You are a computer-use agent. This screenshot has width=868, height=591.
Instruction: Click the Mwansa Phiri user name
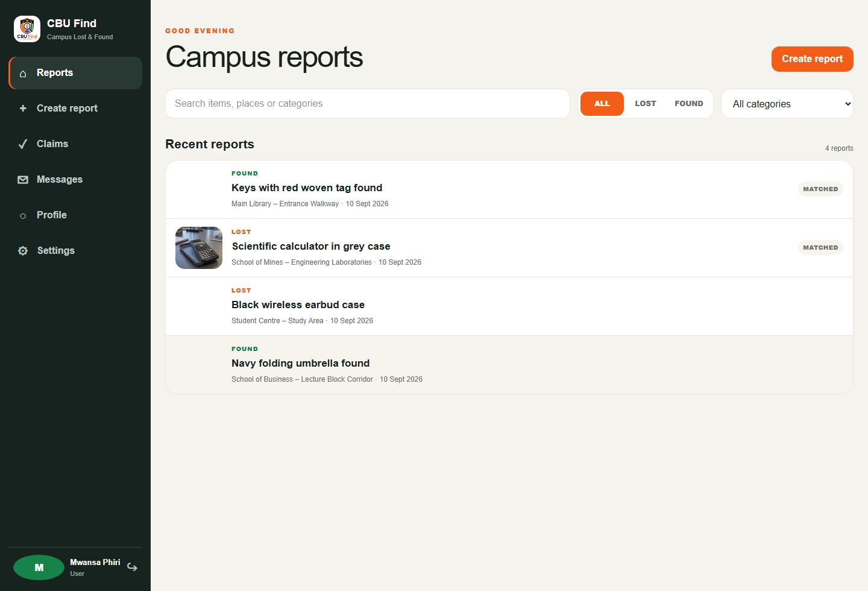[95, 563]
